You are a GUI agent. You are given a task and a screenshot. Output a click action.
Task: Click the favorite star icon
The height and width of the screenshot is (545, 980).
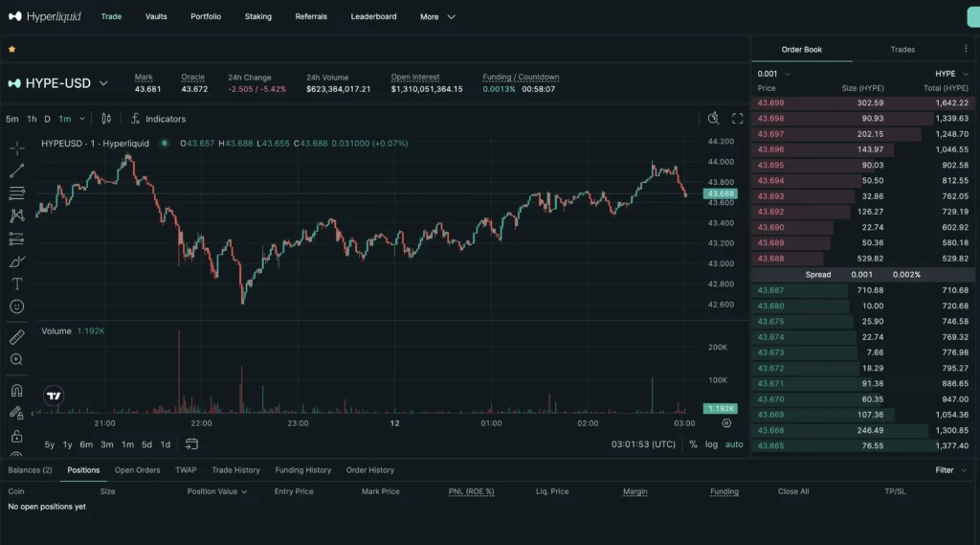(x=11, y=49)
